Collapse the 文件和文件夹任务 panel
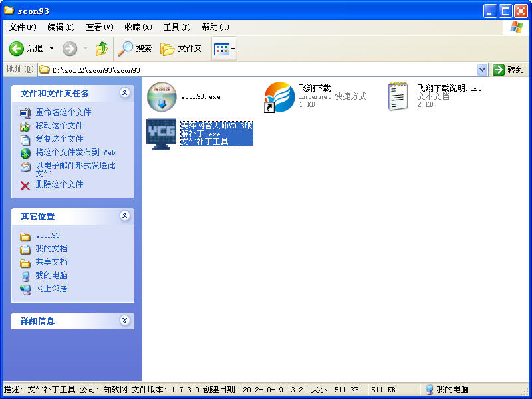The width and height of the screenshot is (532, 399). click(124, 93)
